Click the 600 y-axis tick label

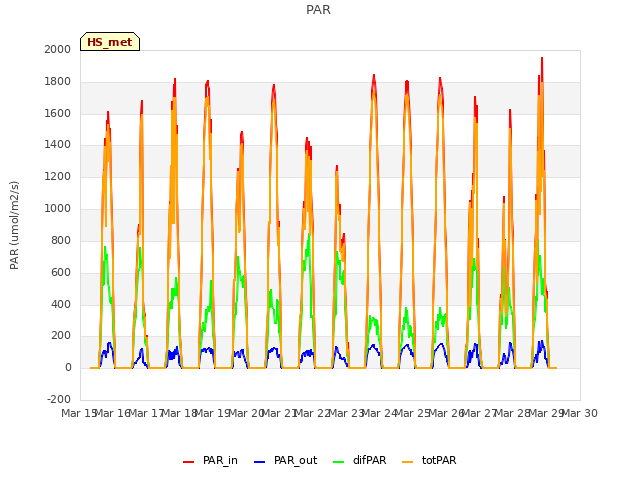click(61, 272)
